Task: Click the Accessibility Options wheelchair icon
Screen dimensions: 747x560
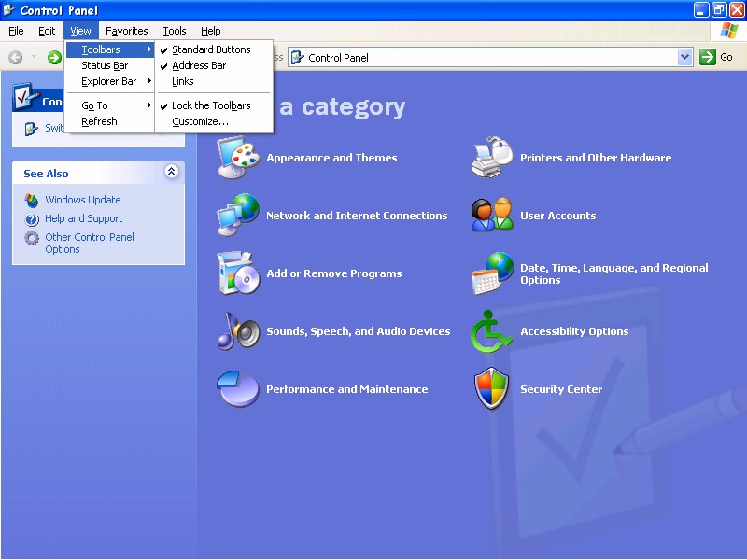Action: (x=492, y=331)
